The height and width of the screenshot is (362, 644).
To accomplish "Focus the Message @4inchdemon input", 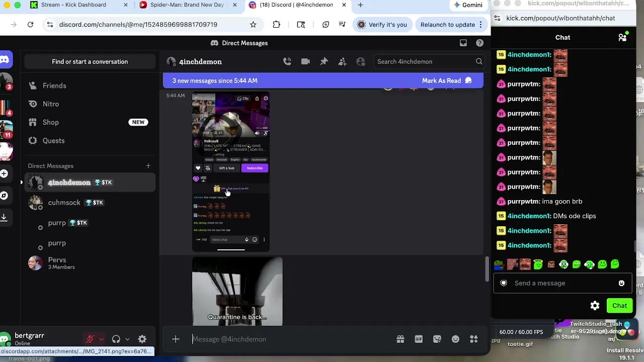I will [292, 339].
